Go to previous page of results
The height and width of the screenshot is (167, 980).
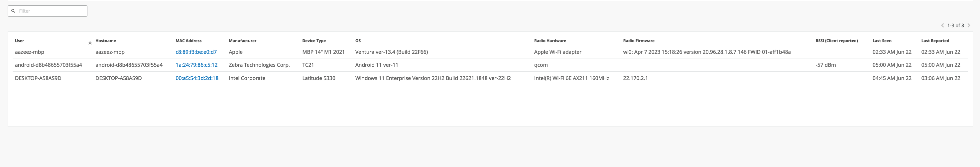[x=942, y=26]
